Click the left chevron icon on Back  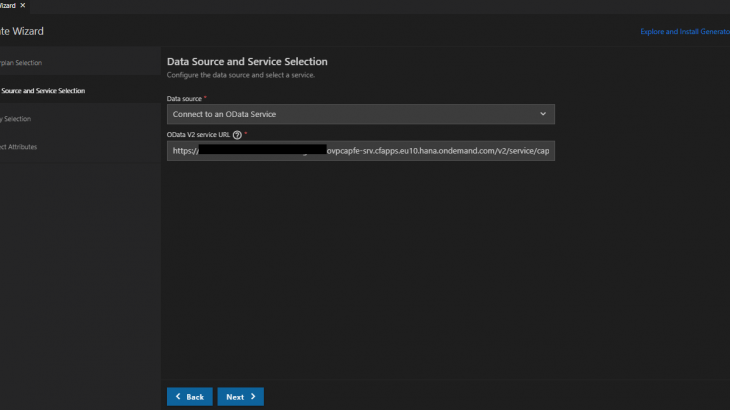coord(179,397)
